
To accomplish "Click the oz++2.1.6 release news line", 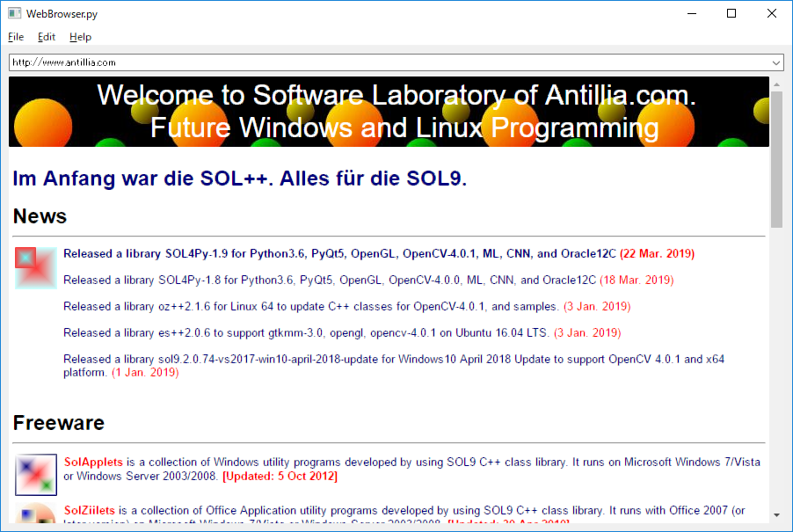I will (347, 306).
